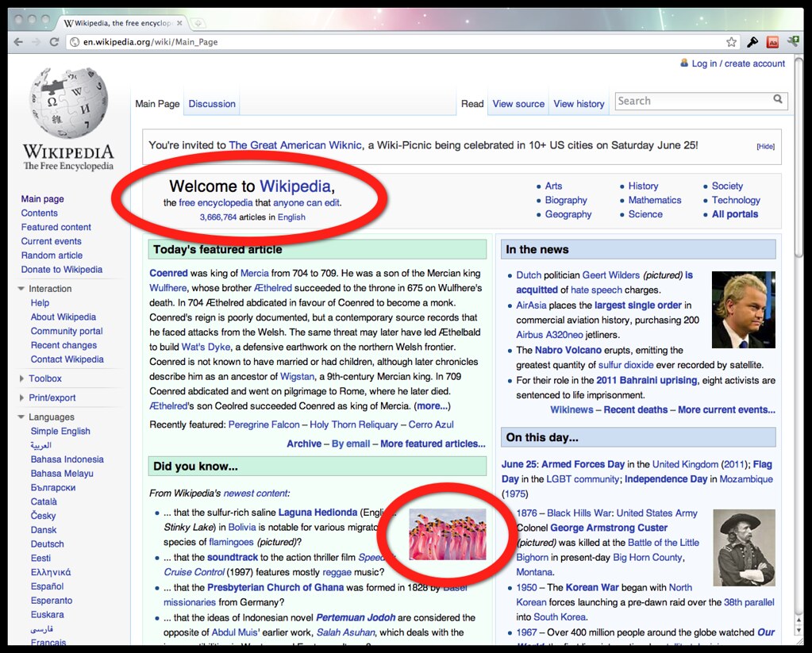Select the View source tab
Viewport: 812px width, 653px height.
518,104
